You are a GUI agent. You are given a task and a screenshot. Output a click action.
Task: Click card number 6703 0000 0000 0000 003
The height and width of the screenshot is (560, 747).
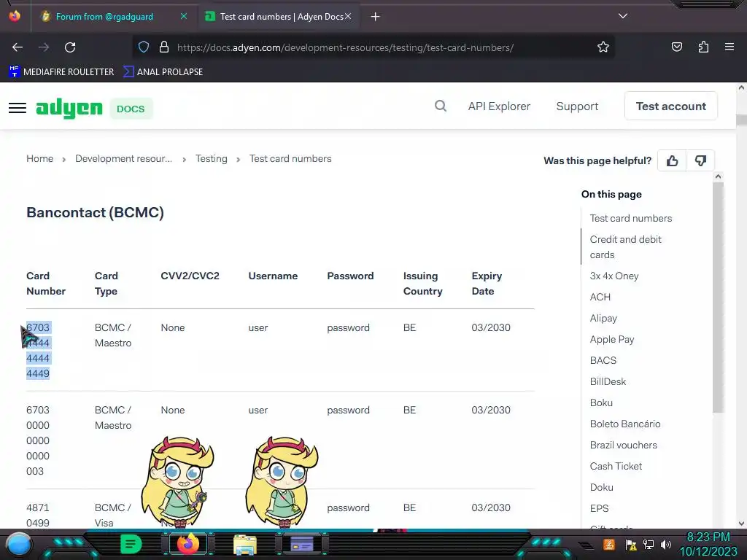pyautogui.click(x=38, y=440)
